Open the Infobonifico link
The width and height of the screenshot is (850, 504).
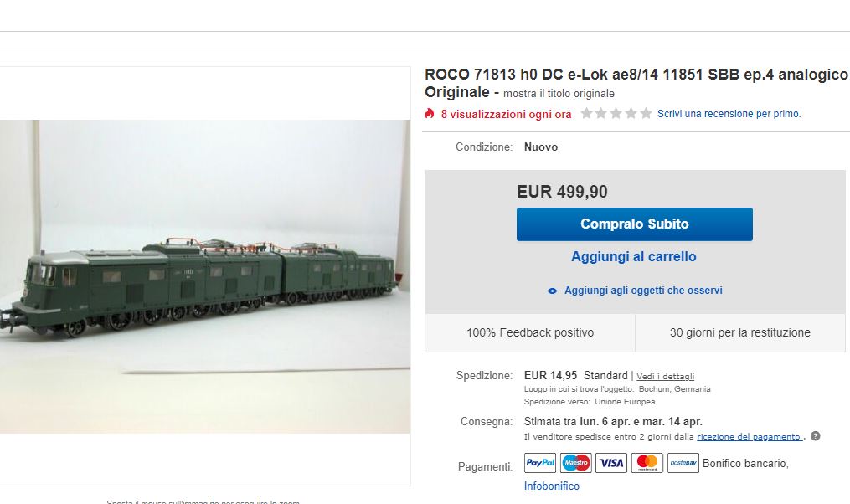tap(551, 486)
